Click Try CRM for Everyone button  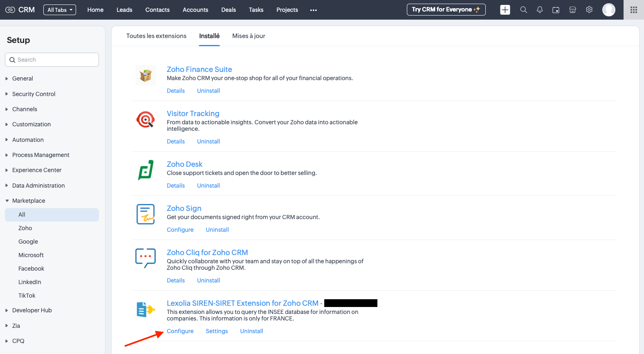point(446,9)
